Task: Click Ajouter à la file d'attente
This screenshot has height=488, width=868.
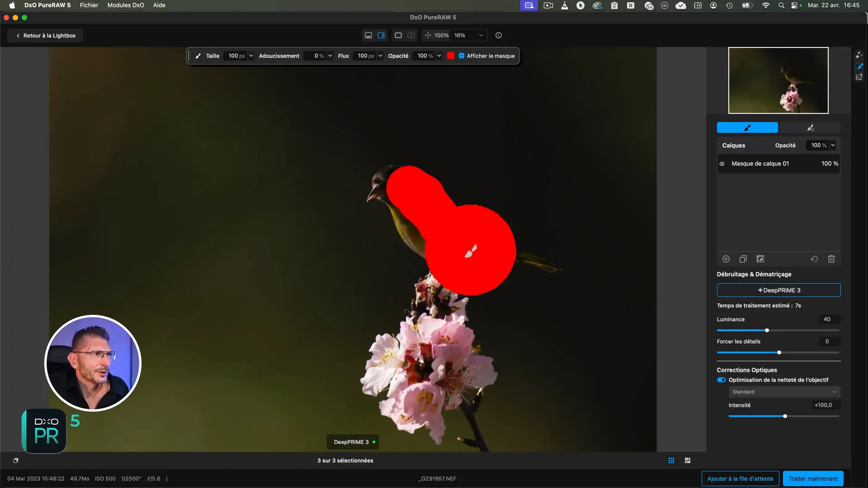Action: 741,479
